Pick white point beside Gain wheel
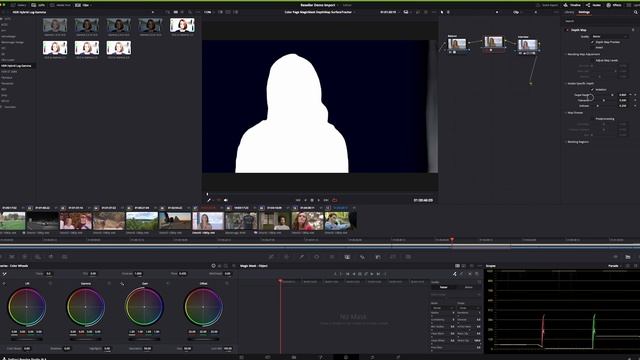 [122, 283]
